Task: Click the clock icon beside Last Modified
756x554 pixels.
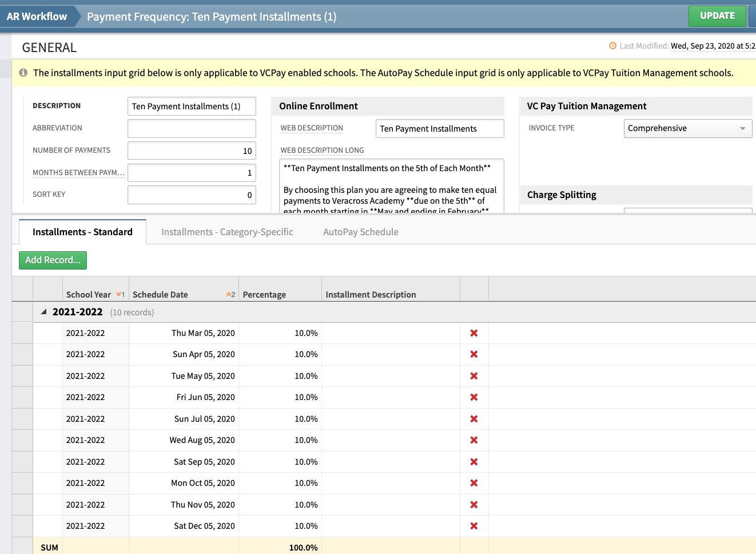Action: click(x=612, y=46)
